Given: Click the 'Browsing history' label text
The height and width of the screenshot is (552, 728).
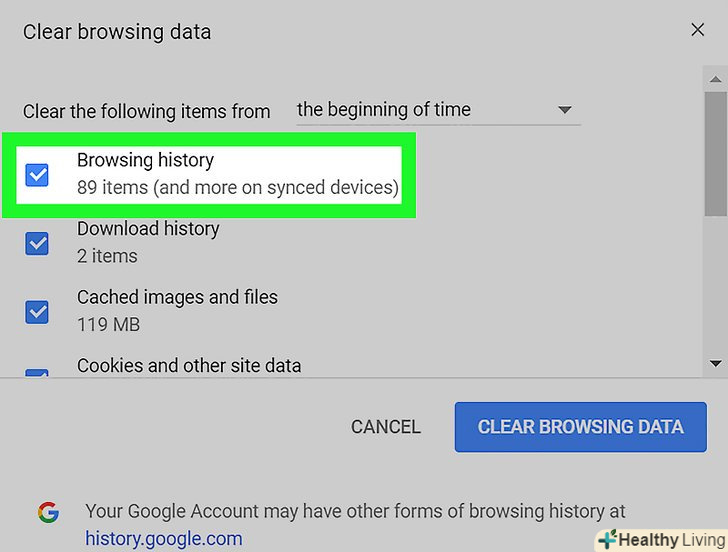Looking at the screenshot, I should (146, 160).
